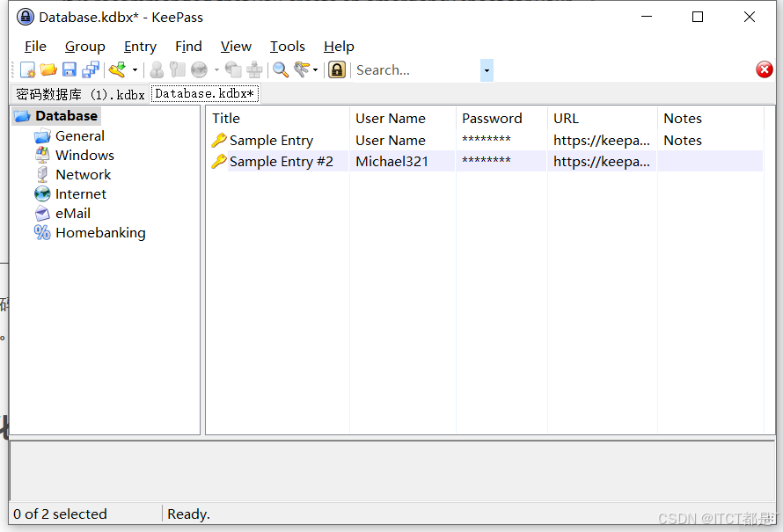Open Find with the magnifier toolbar icon
783x532 pixels.
coord(280,69)
